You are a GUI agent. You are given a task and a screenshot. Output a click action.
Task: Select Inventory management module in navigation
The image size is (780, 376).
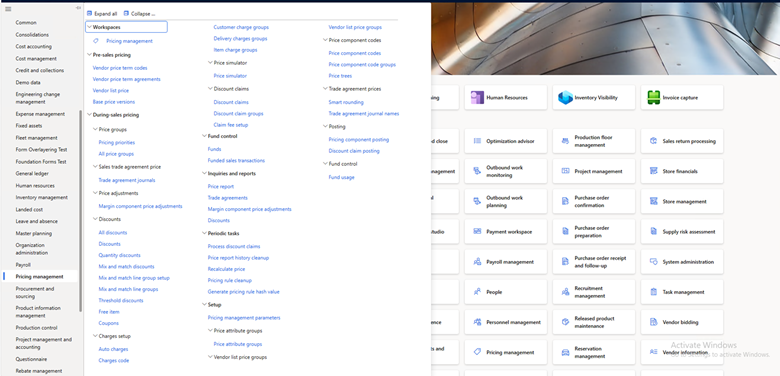point(41,197)
